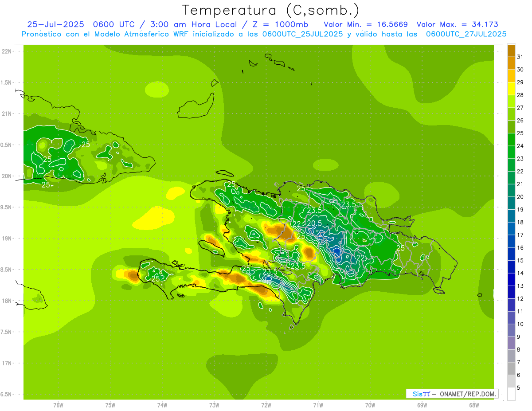Image resolution: width=532 pixels, height=411 pixels.
Task: Click the "76W" longitude label
Action: click(58, 405)
